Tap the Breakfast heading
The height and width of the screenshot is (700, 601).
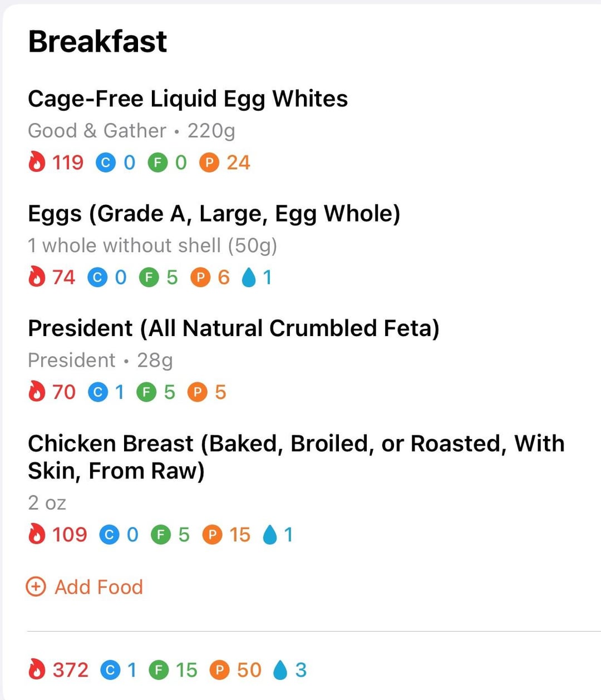[x=97, y=41]
